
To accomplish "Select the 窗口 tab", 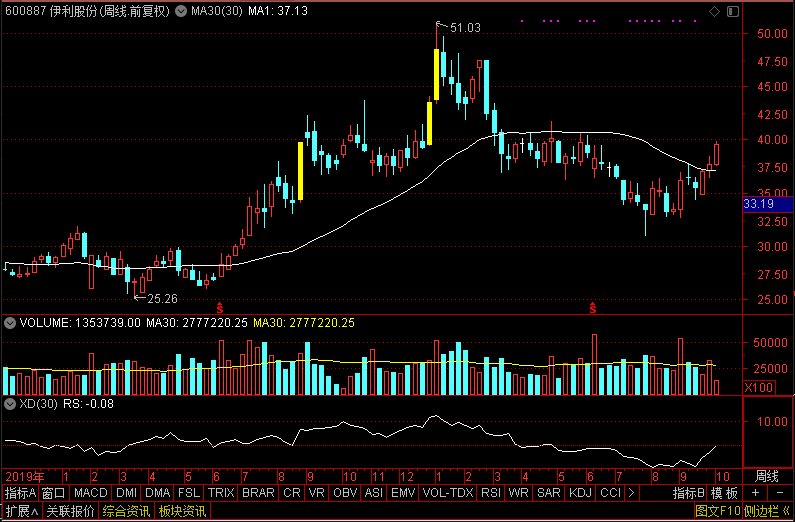I will click(x=54, y=493).
